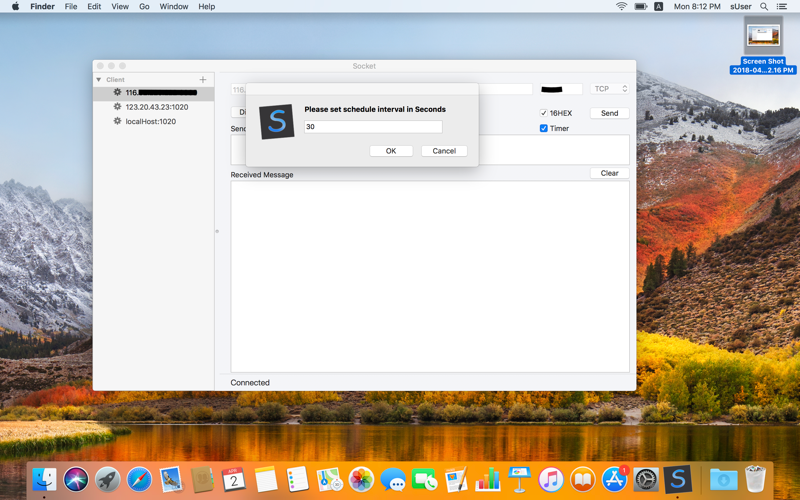Clear the received messages
This screenshot has height=500, width=800.
tap(609, 173)
